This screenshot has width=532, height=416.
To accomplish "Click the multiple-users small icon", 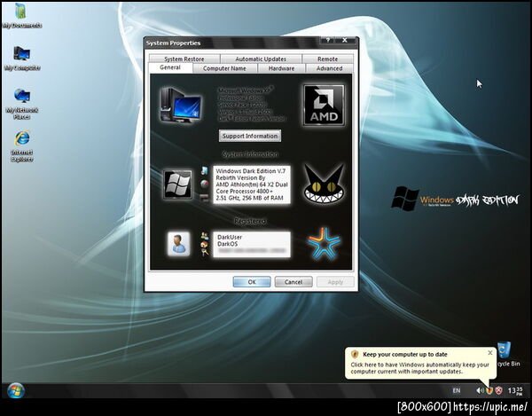I will pyautogui.click(x=204, y=236).
